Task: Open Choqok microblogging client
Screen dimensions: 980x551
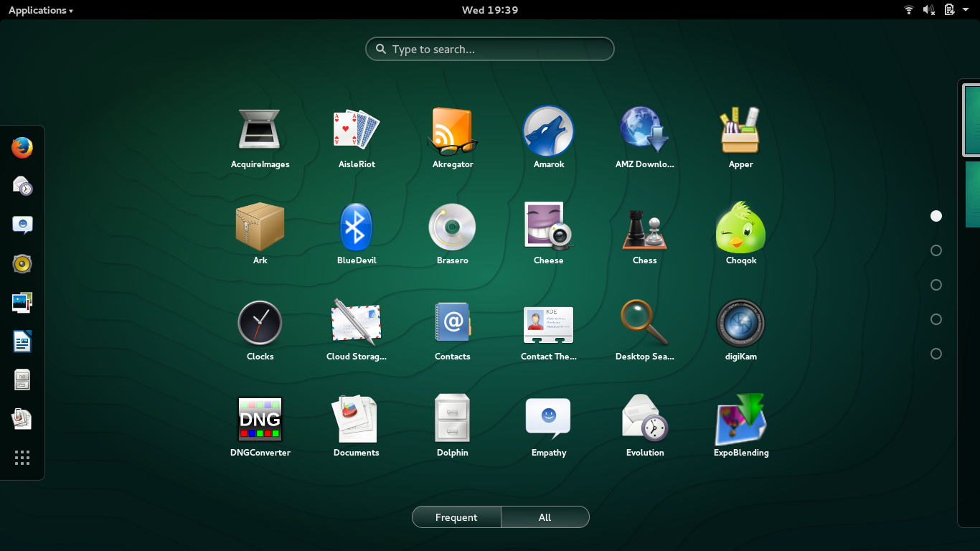Action: (x=740, y=228)
